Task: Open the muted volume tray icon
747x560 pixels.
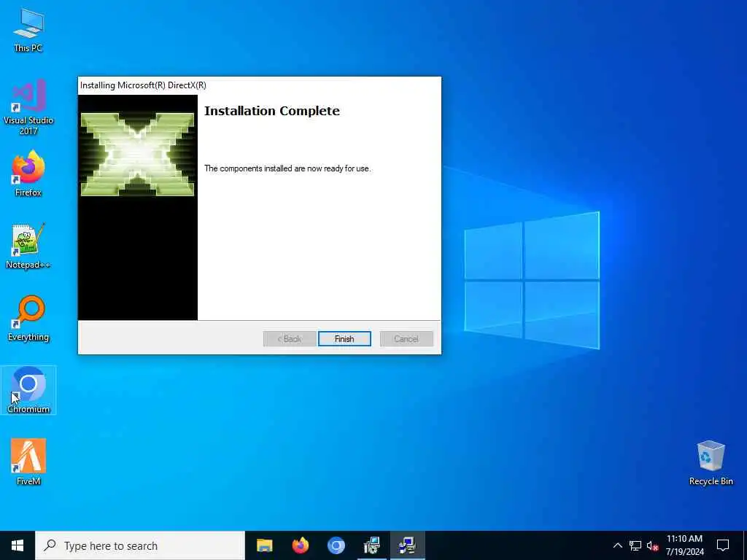Action: point(652,545)
